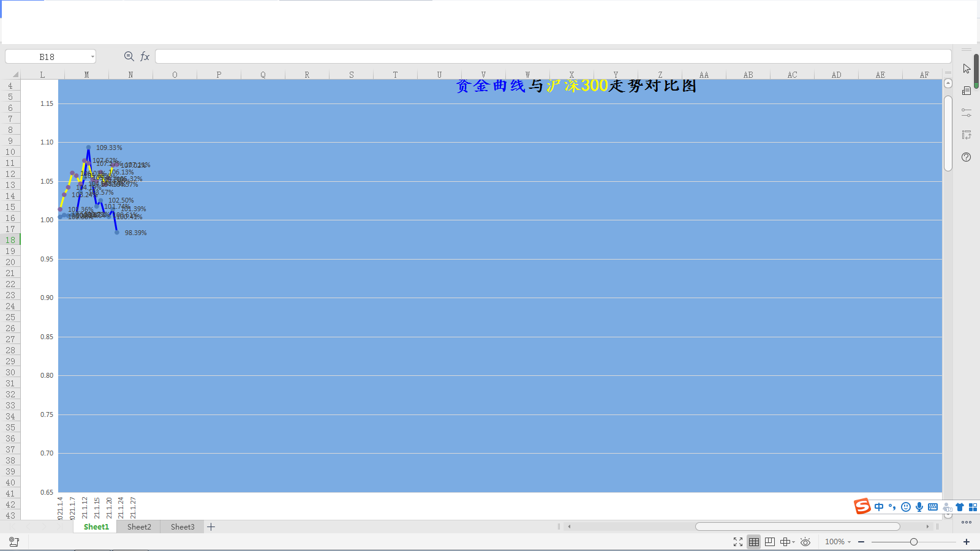Viewport: 980px width, 551px height.
Task: Open the Sogou soft keyboard icon
Action: [933, 507]
